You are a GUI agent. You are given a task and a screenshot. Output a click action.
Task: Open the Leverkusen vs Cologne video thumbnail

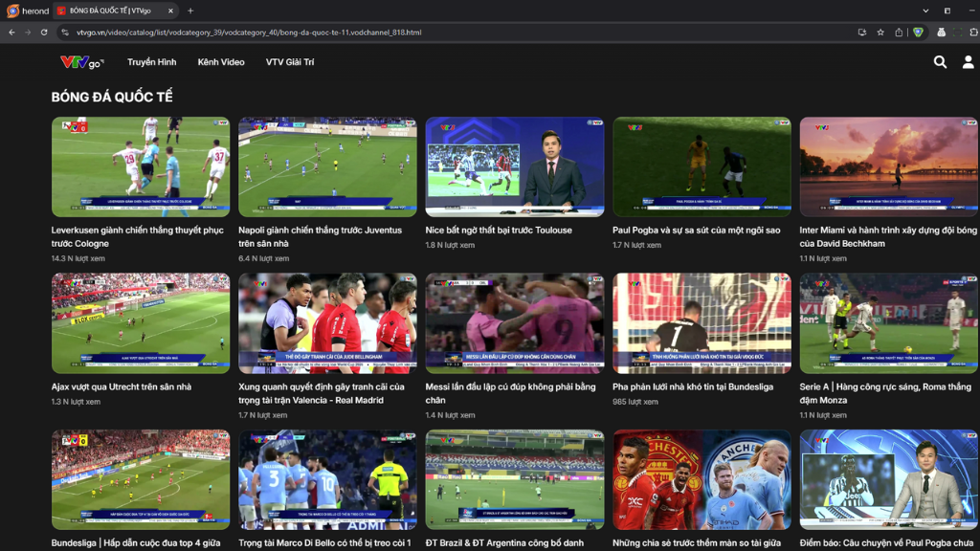(x=141, y=166)
